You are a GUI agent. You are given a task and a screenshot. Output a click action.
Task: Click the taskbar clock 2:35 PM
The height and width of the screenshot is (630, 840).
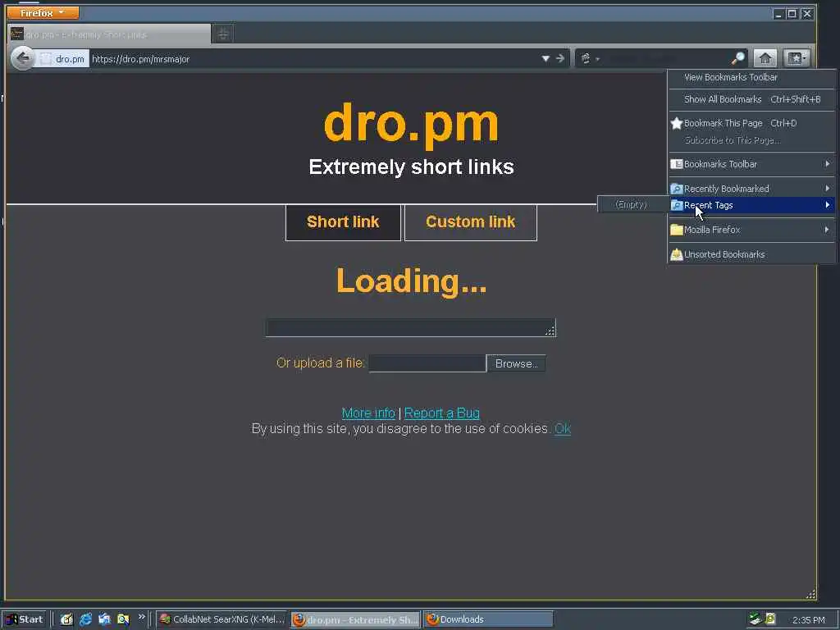[x=808, y=620]
